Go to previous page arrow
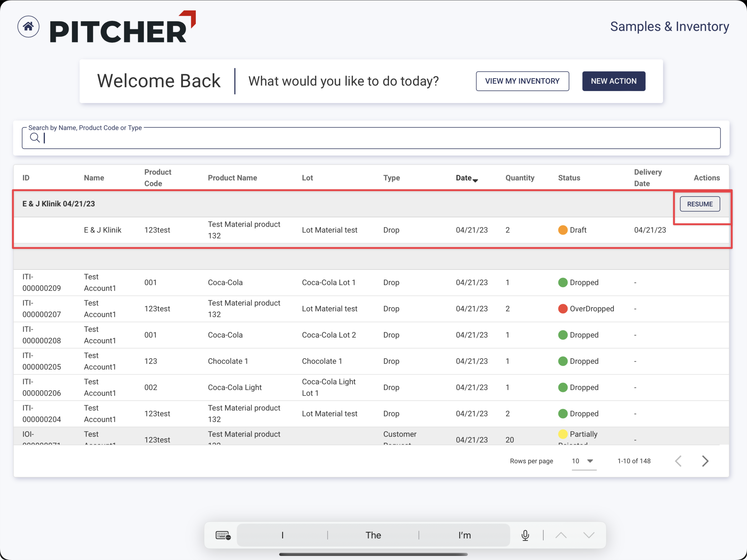Screen dimensions: 747x560 pyautogui.click(x=678, y=461)
